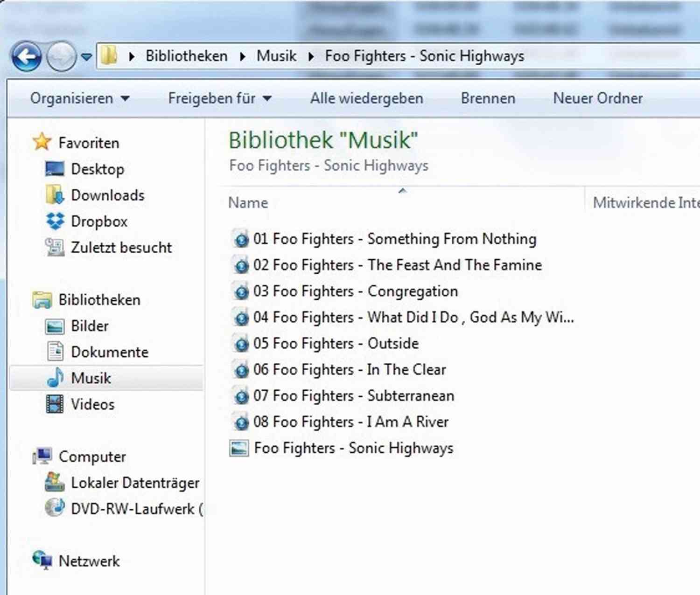Expand arrow before Musik in address bar
Screen dimensions: 700x595
(243, 56)
